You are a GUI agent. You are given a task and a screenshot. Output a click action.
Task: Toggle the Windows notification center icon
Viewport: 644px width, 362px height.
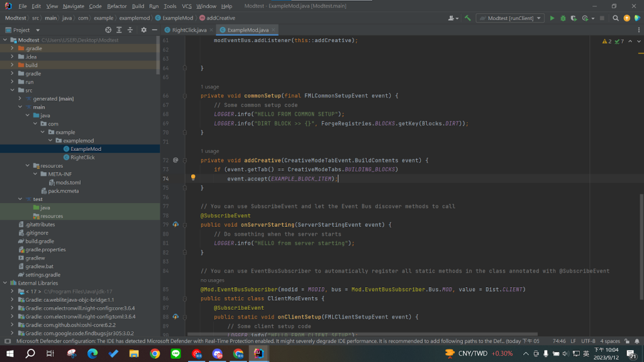pos(632,354)
